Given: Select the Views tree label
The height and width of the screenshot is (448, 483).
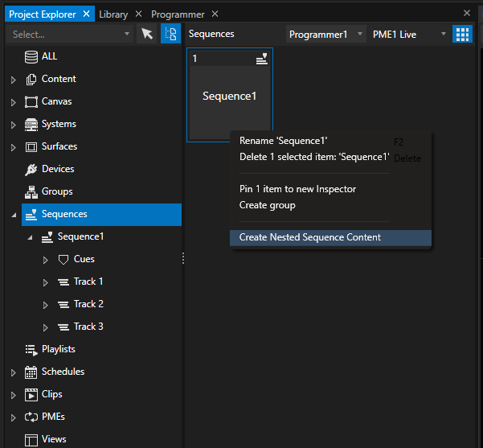Looking at the screenshot, I should point(54,439).
